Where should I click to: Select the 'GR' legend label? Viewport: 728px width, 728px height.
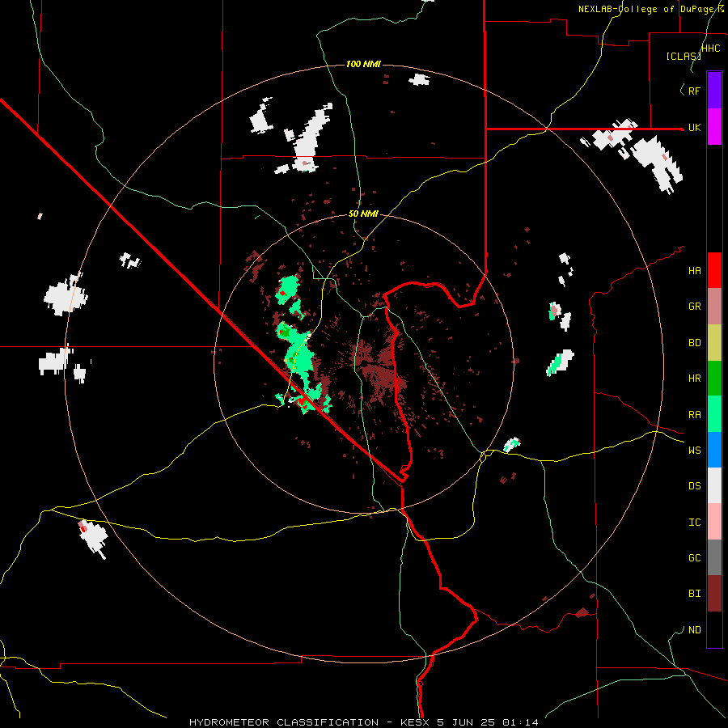pyautogui.click(x=694, y=307)
